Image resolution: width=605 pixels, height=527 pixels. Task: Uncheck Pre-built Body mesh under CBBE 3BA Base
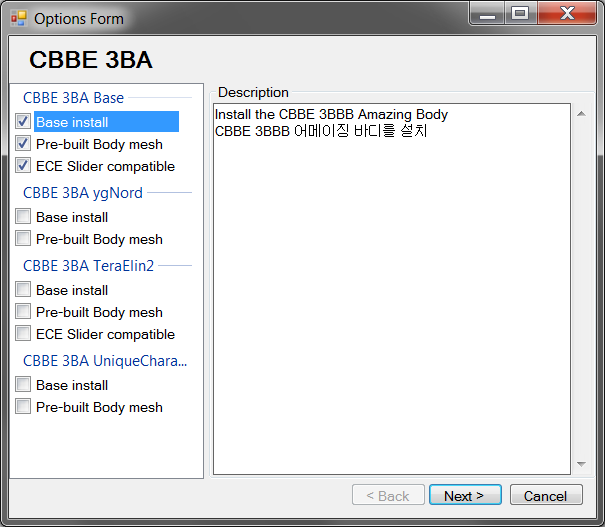tap(23, 144)
